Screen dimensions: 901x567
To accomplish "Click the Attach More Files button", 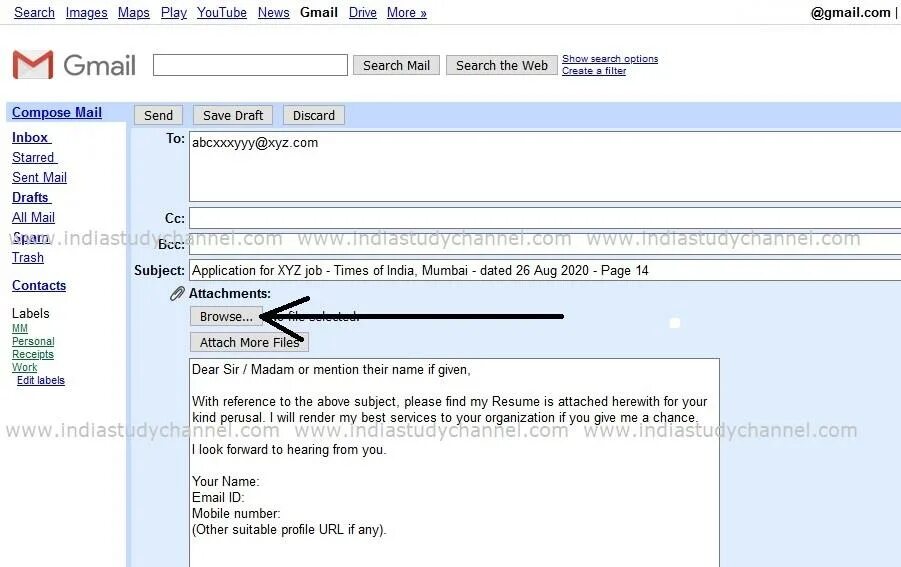I will coord(249,342).
